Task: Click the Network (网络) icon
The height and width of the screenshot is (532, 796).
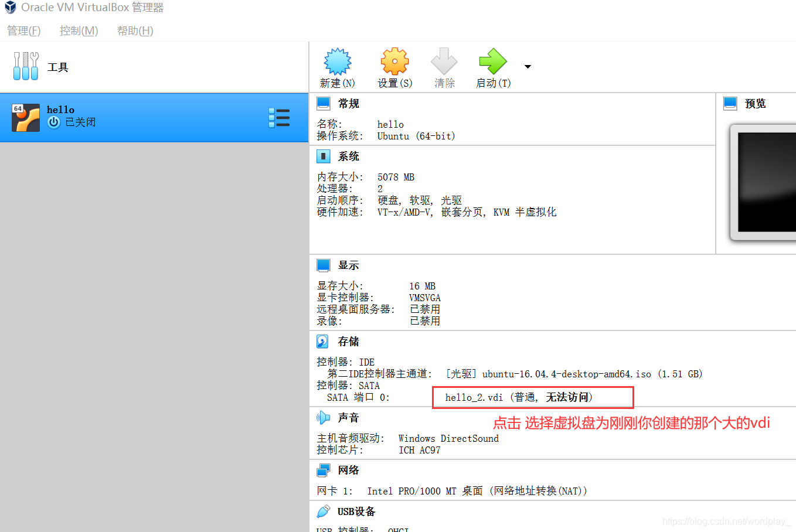Action: (x=324, y=470)
